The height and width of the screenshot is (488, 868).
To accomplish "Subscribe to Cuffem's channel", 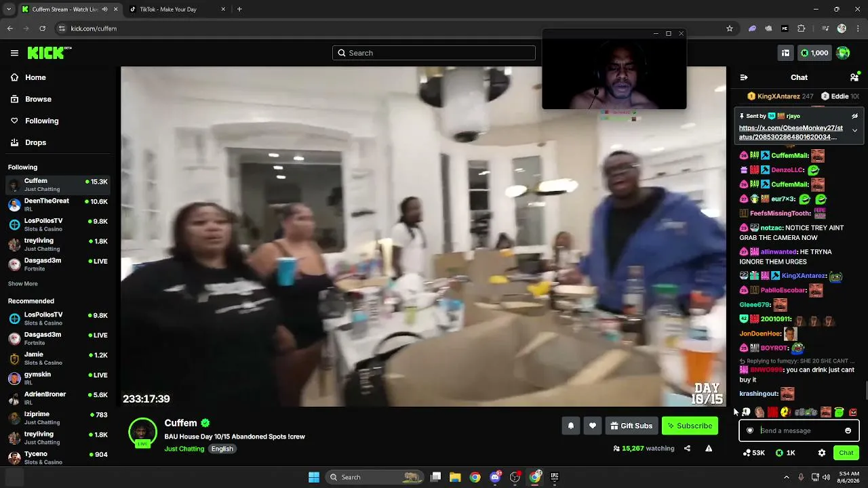I will click(x=690, y=426).
